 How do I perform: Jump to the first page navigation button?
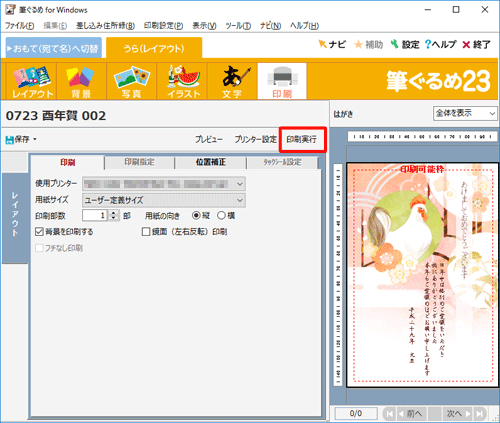[x=389, y=414]
